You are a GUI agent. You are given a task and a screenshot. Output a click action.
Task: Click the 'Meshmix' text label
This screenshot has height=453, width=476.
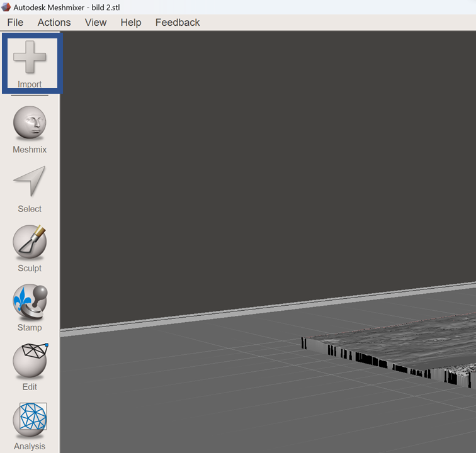coord(30,150)
